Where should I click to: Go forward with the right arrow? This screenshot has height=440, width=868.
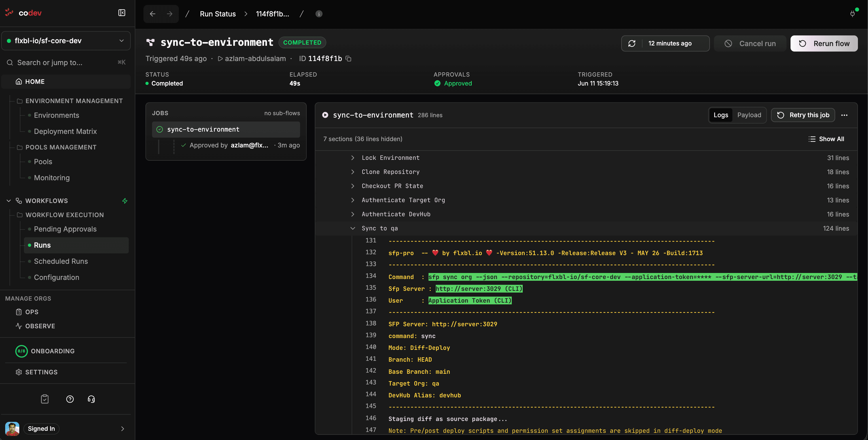[170, 14]
